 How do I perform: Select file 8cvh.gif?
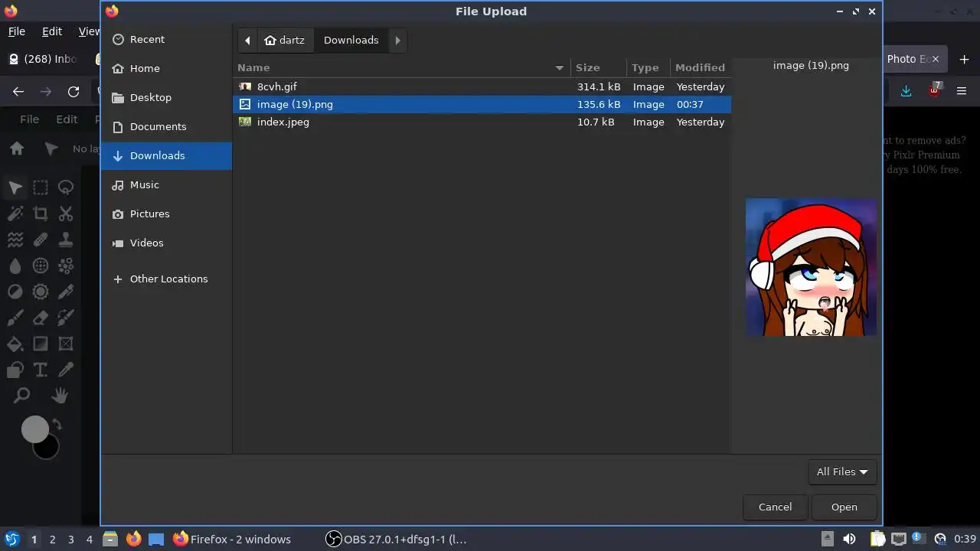click(482, 86)
